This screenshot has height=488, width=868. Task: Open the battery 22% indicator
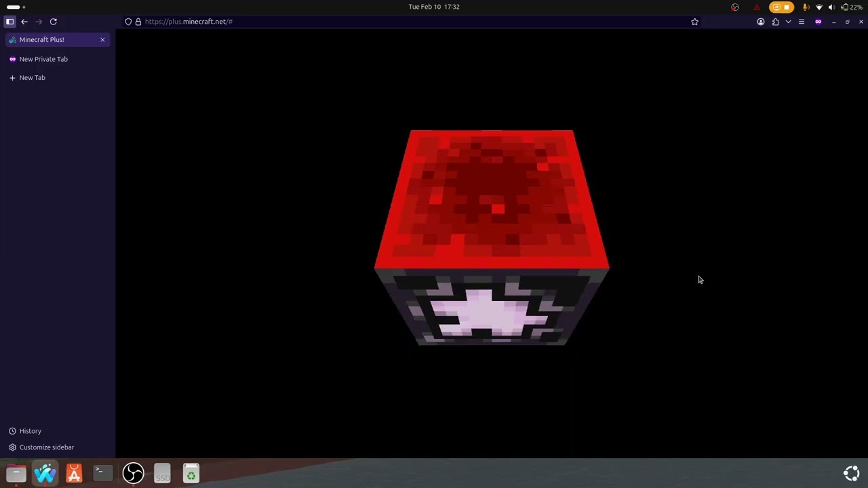(852, 7)
